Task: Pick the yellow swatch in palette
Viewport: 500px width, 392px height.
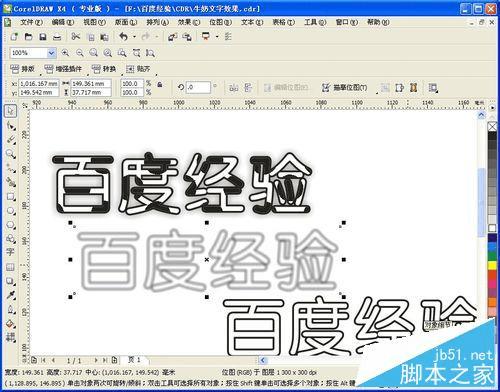Action: point(492,265)
